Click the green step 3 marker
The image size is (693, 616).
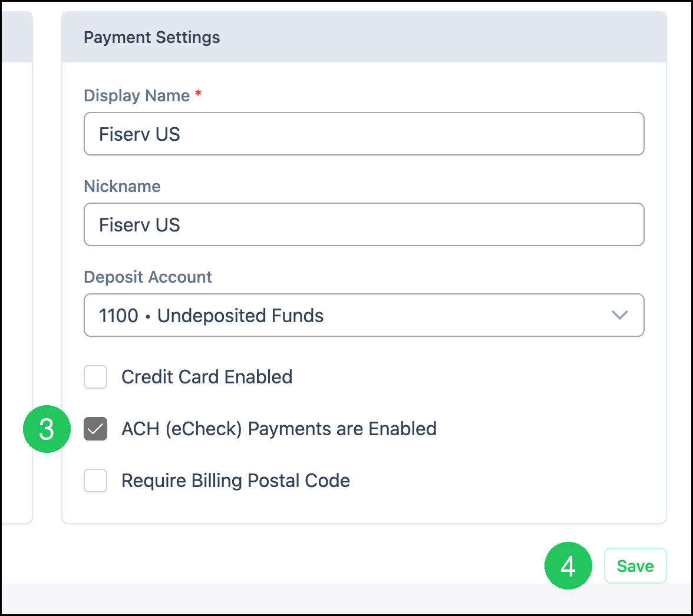click(47, 429)
